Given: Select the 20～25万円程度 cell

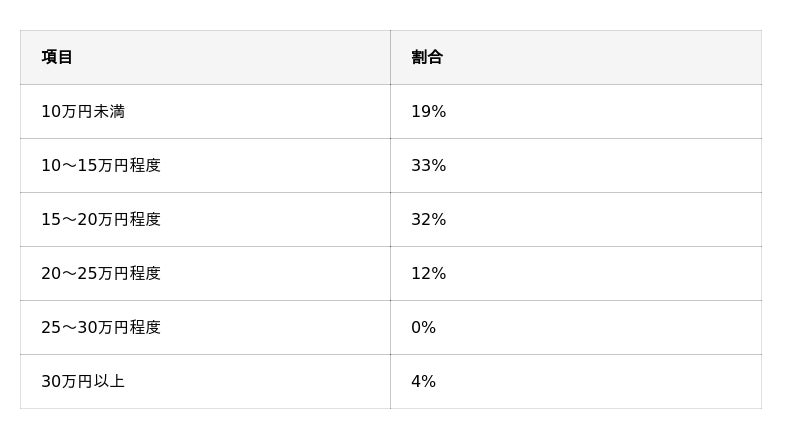Looking at the screenshot, I should click(x=205, y=274).
